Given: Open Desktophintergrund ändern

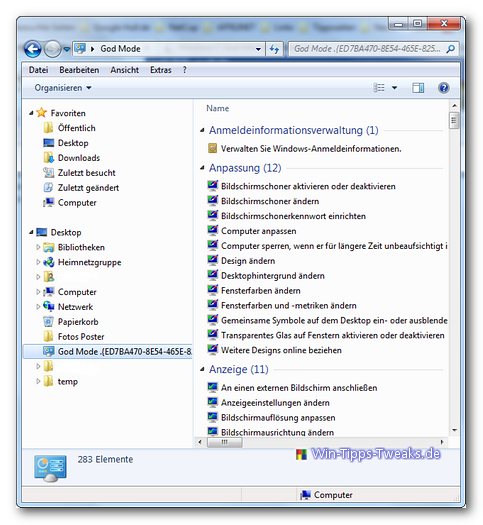Looking at the screenshot, I should [x=273, y=276].
